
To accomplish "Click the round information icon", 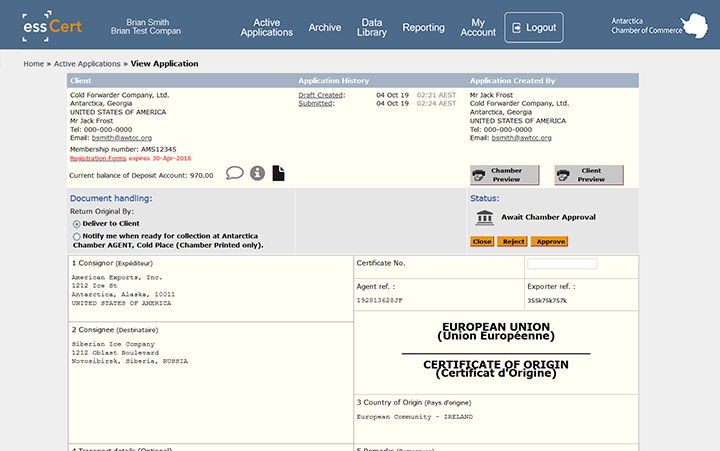I will coord(257,173).
